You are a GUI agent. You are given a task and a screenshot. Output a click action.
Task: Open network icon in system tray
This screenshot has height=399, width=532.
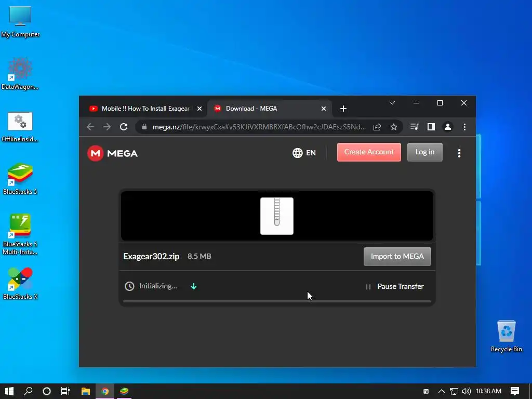pos(454,391)
